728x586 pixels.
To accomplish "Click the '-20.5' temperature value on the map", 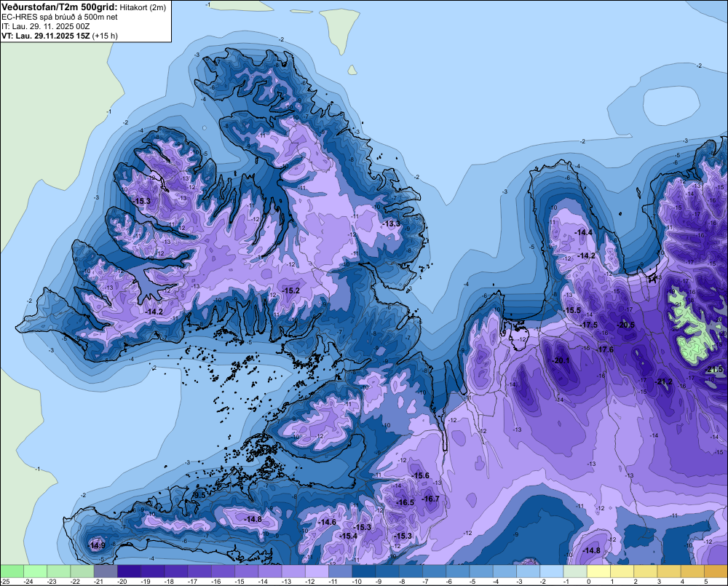I will pyautogui.click(x=626, y=325).
